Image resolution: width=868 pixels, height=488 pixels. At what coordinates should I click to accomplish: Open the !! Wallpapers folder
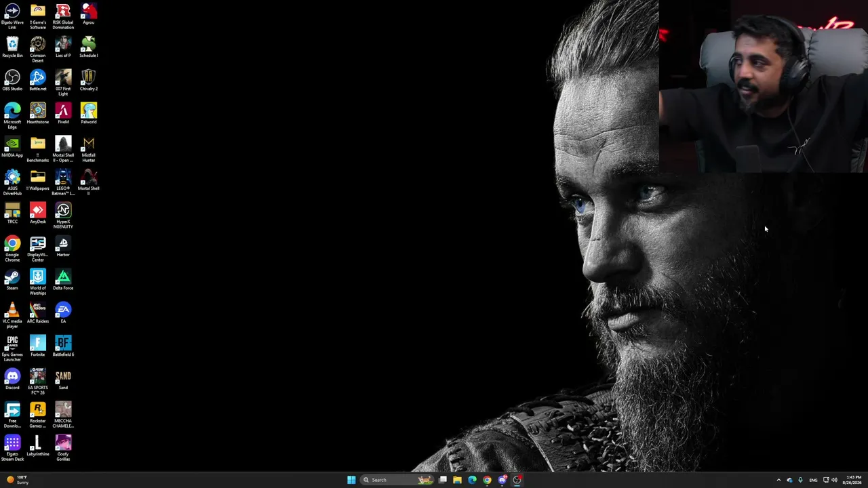(x=38, y=180)
